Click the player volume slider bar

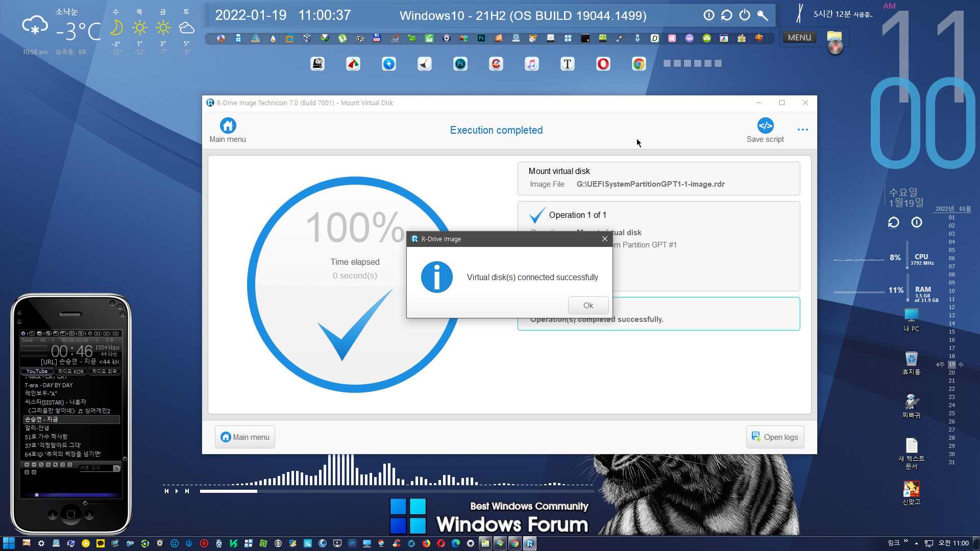[70, 495]
